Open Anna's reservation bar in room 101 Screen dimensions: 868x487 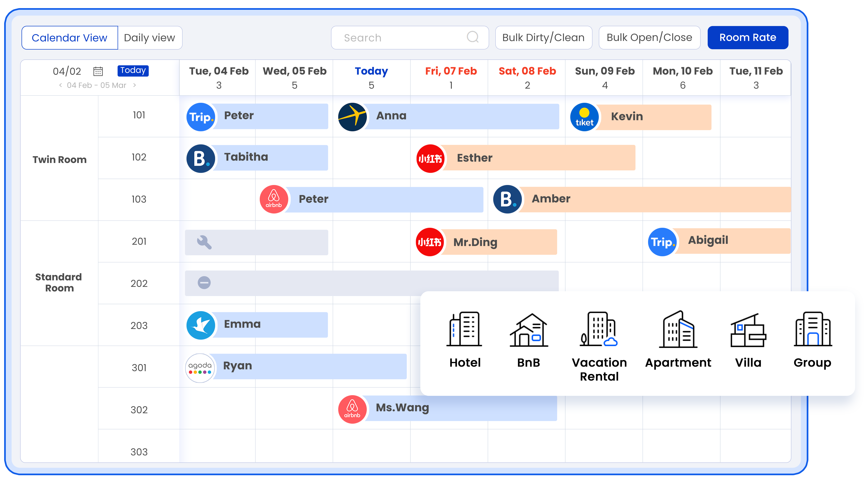pyautogui.click(x=449, y=116)
